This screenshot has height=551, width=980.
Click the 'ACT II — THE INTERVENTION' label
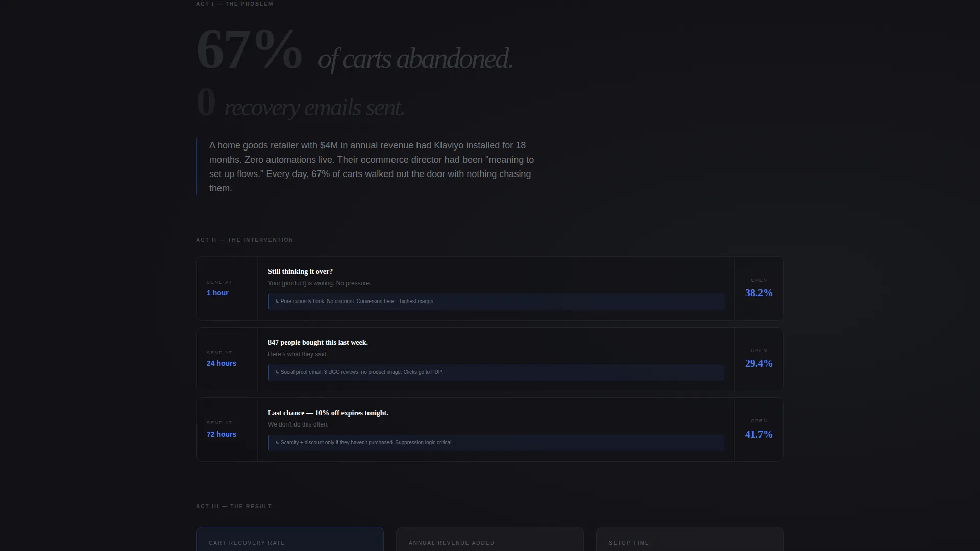tap(244, 240)
